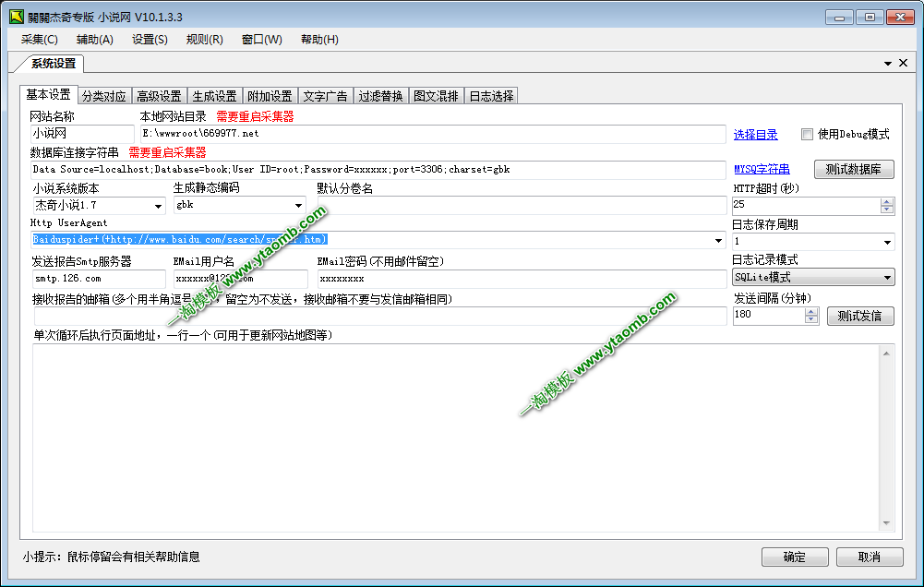Screen dimensions: 924x587
Task: Open the 窗口(W) menu
Action: (261, 40)
